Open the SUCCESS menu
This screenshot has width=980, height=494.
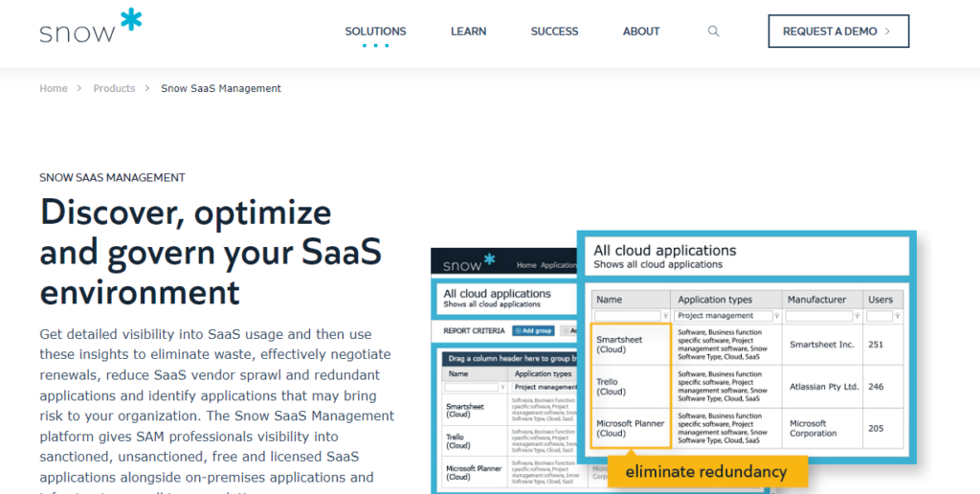coord(554,32)
